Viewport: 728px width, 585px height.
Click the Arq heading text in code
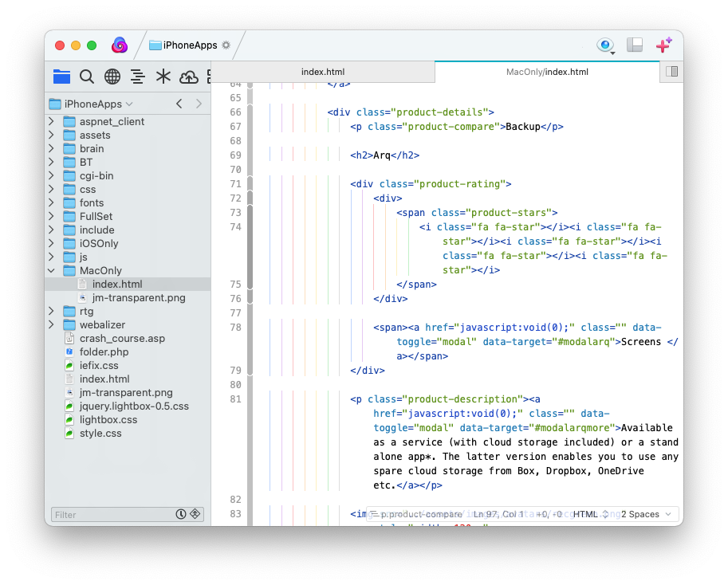click(x=382, y=155)
